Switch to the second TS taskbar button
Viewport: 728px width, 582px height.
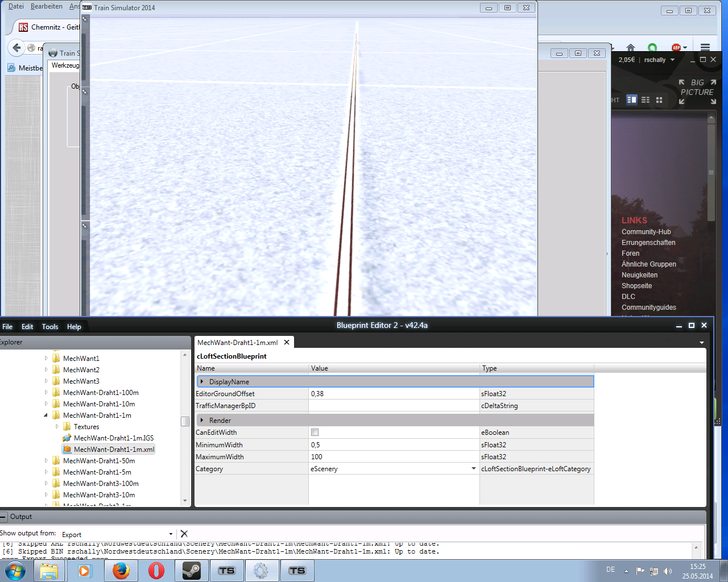point(297,571)
